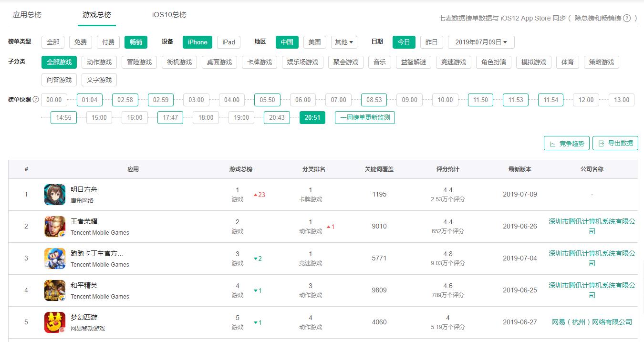Filter by 卡牌游戏 subcategory

pyautogui.click(x=260, y=62)
